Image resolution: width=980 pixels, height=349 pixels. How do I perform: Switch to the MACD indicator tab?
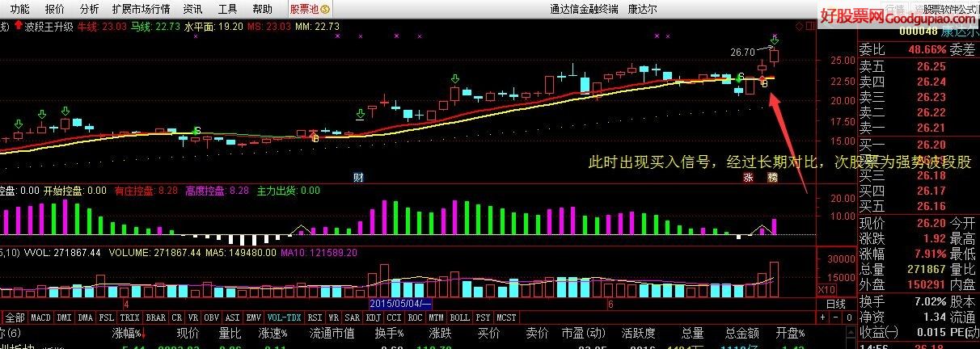click(40, 317)
